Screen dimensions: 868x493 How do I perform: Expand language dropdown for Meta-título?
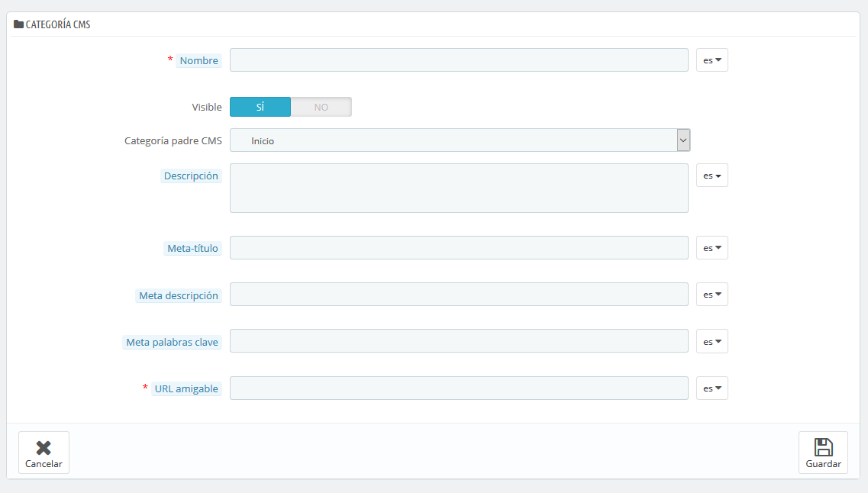tap(712, 248)
